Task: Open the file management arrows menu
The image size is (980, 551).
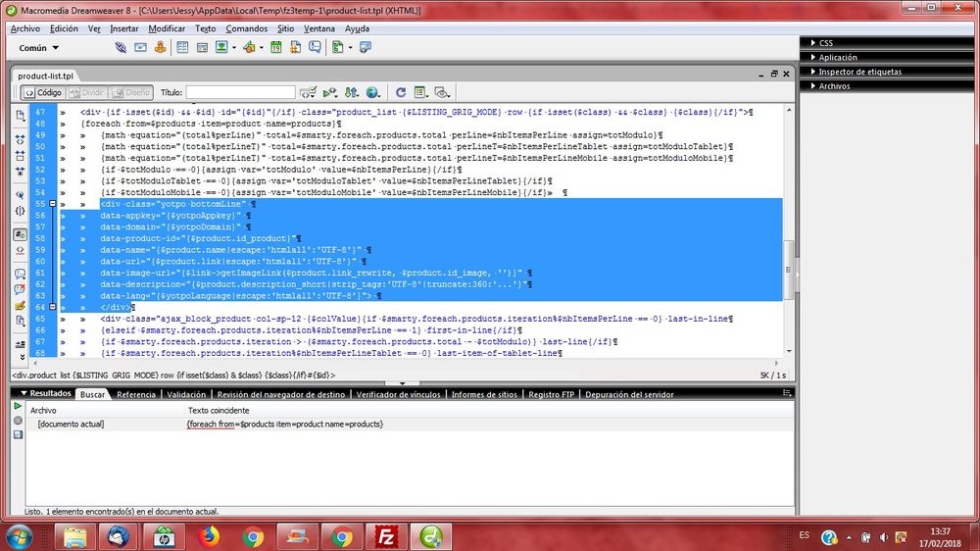Action: [x=352, y=92]
